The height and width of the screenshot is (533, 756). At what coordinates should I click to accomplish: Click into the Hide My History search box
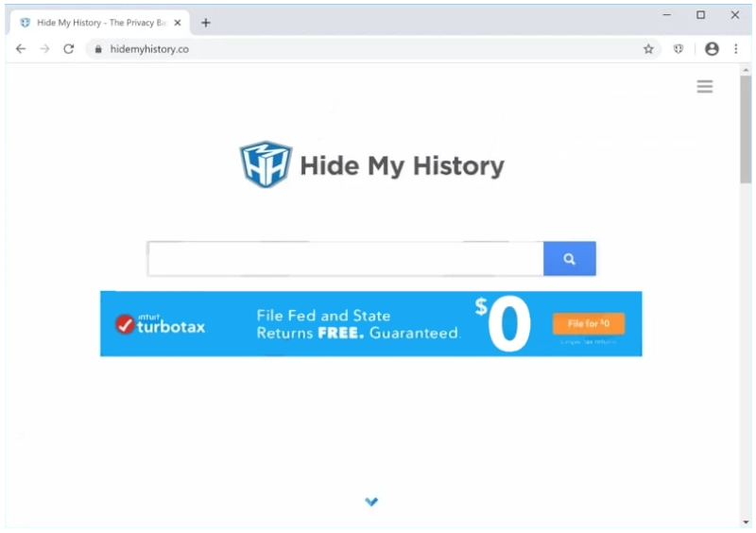point(345,259)
